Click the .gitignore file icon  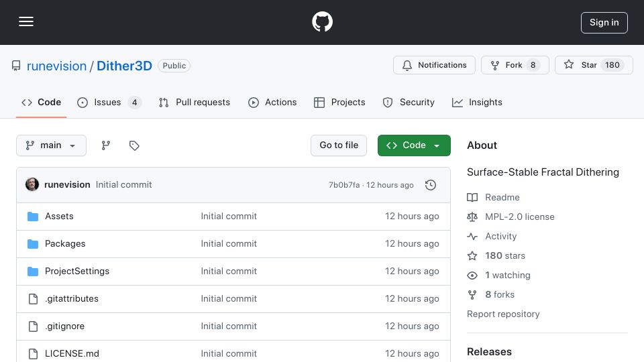click(x=33, y=326)
